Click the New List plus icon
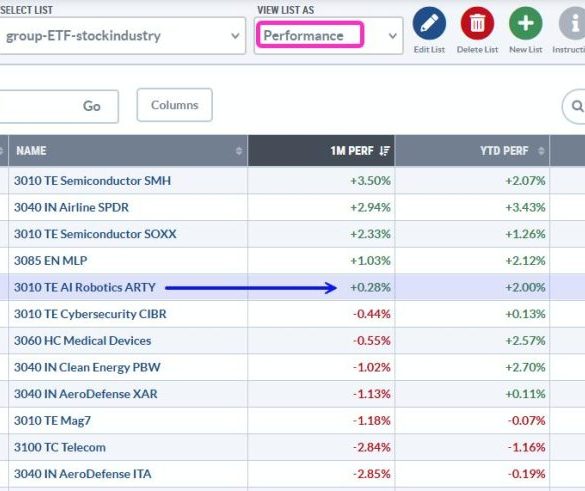The width and height of the screenshot is (585, 491). click(x=526, y=24)
